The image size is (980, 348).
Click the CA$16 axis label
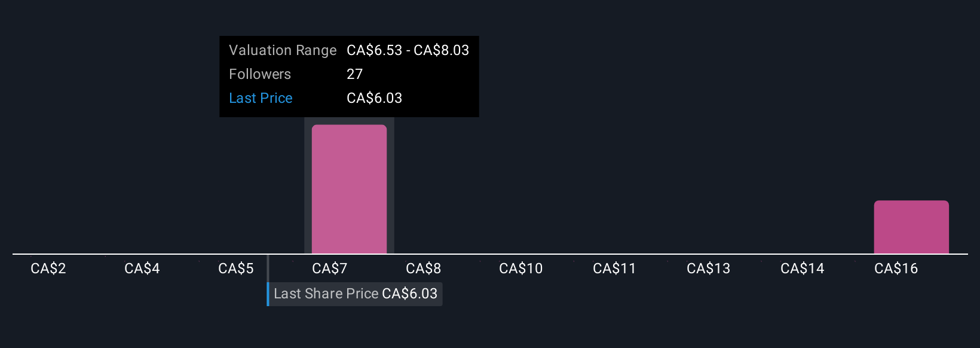(x=896, y=268)
